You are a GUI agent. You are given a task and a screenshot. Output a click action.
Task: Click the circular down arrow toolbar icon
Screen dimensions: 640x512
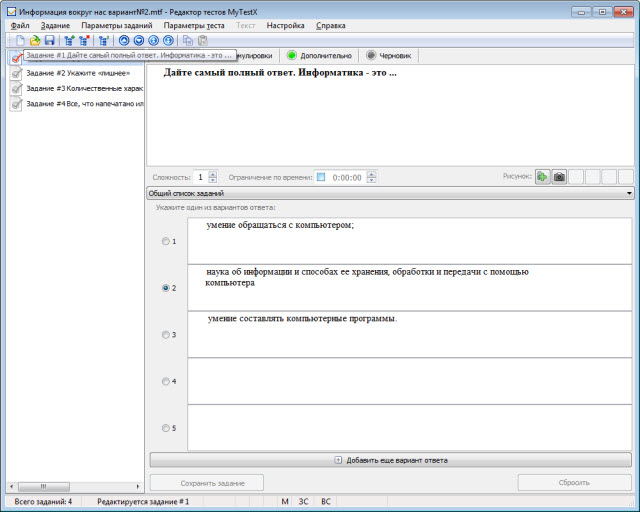point(139,41)
